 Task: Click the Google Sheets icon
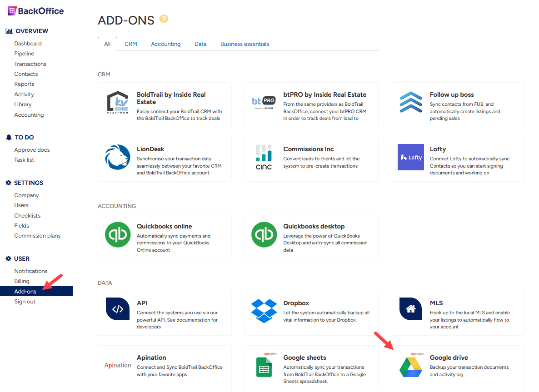coord(264,367)
